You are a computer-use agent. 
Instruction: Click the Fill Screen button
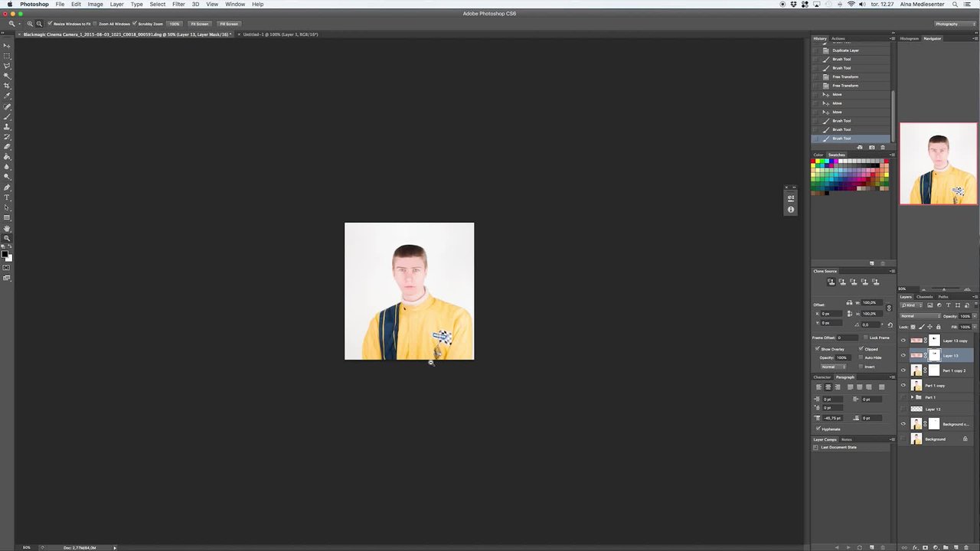point(228,24)
